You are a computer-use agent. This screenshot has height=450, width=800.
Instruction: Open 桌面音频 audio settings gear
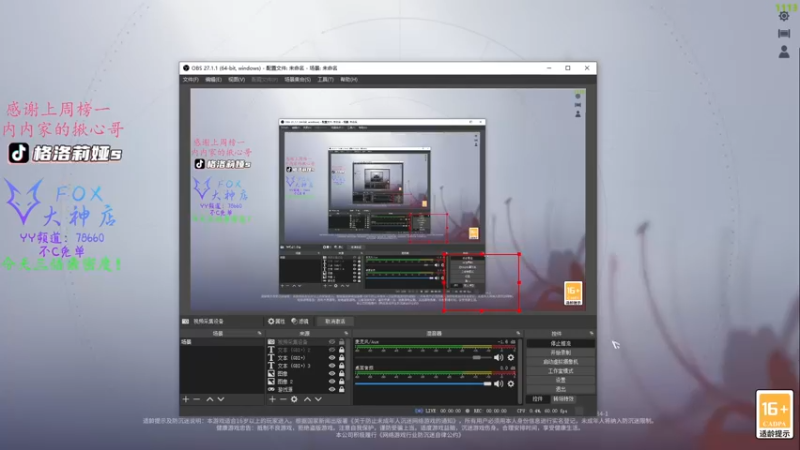coord(511,384)
